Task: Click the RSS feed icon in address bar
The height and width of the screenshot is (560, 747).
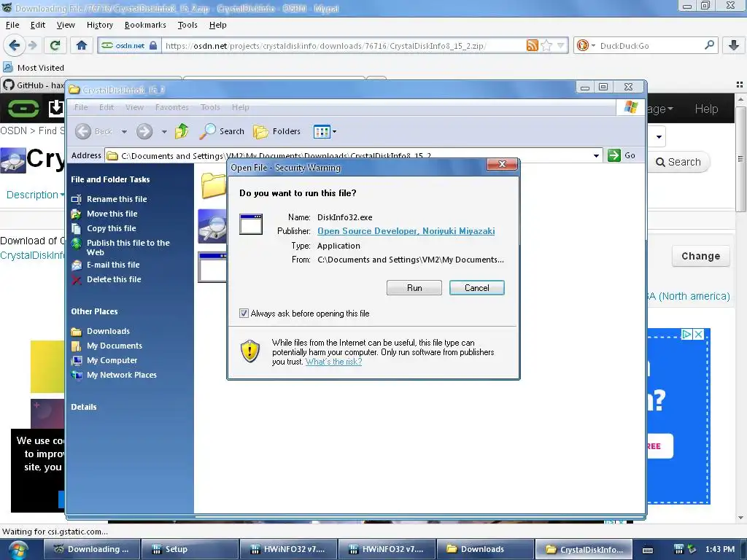Action: pyautogui.click(x=532, y=45)
